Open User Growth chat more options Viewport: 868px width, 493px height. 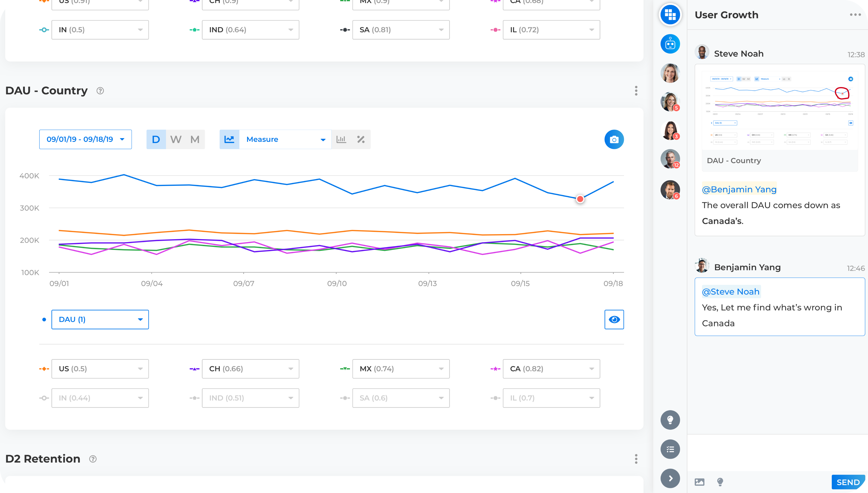[x=855, y=15]
